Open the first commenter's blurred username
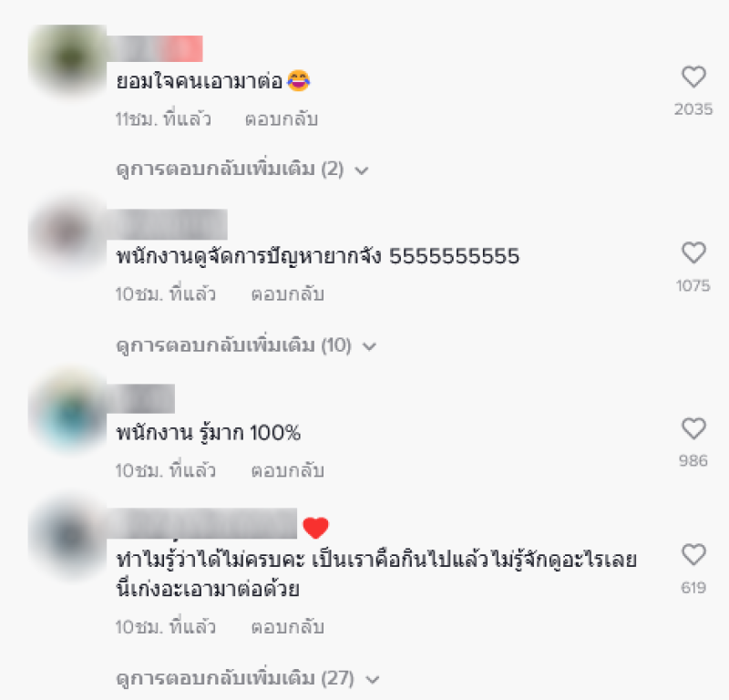729x700 pixels. tap(155, 48)
